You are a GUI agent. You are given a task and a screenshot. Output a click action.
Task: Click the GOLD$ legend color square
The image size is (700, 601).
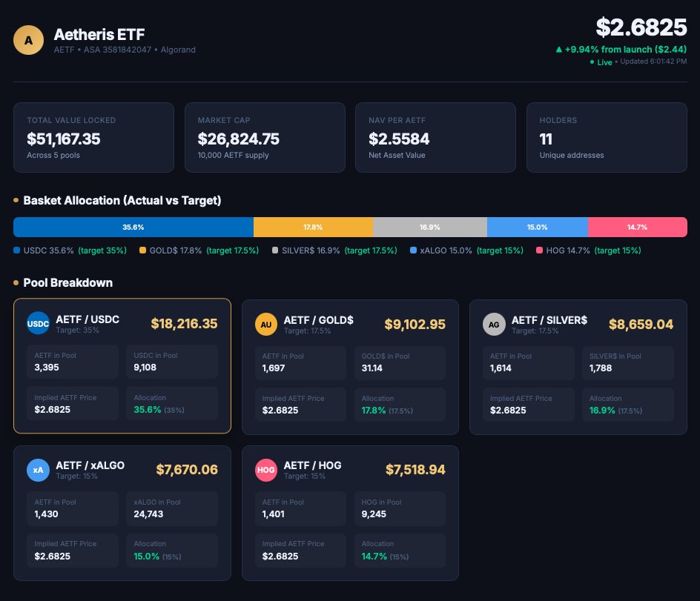tap(143, 250)
